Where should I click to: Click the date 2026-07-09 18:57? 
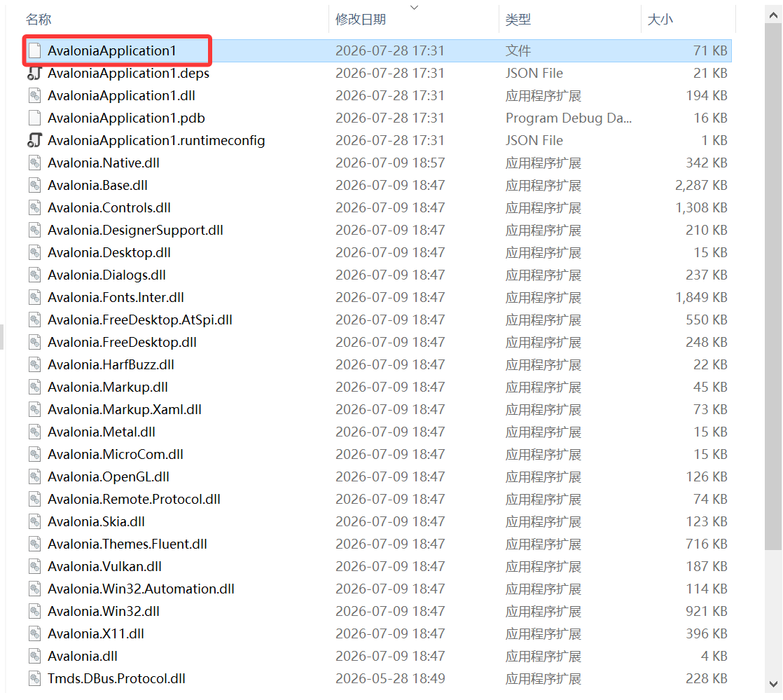click(x=390, y=163)
